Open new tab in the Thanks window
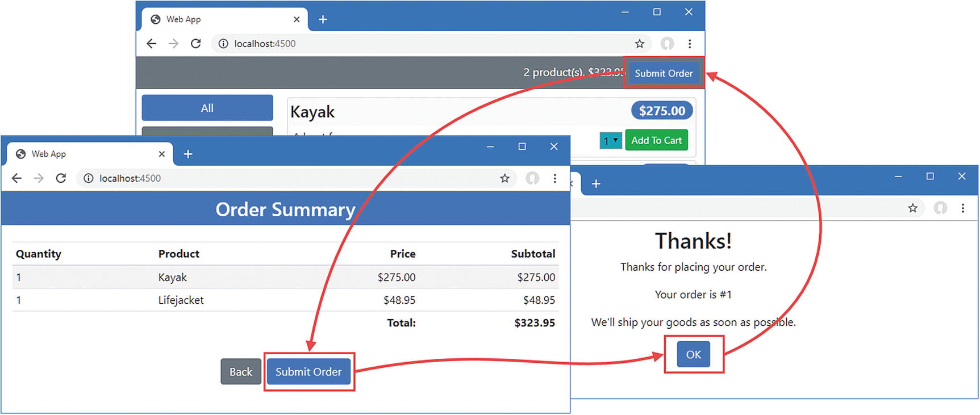This screenshot has width=980, height=415. click(596, 184)
